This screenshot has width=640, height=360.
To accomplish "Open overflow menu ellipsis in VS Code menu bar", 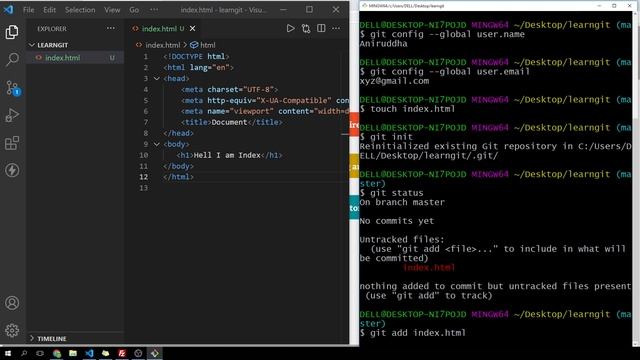I will 154,10.
